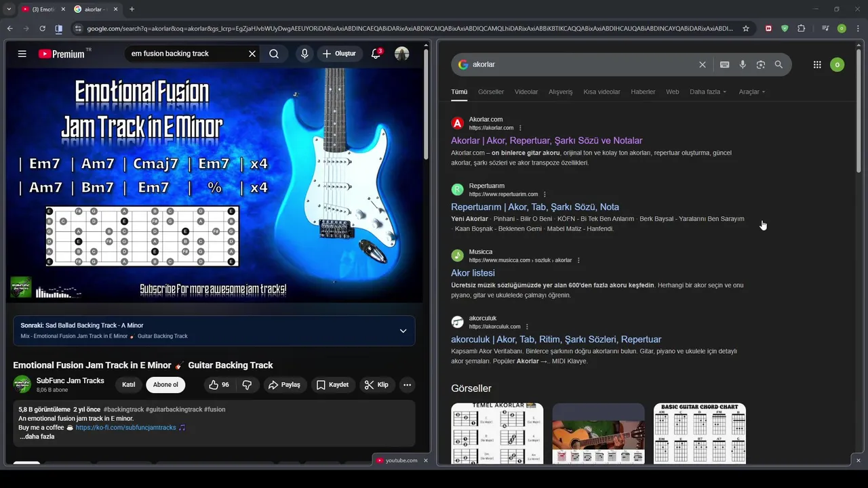Click the Chrome address bar URL
Viewport: 868px width, 488px height.
(410, 28)
